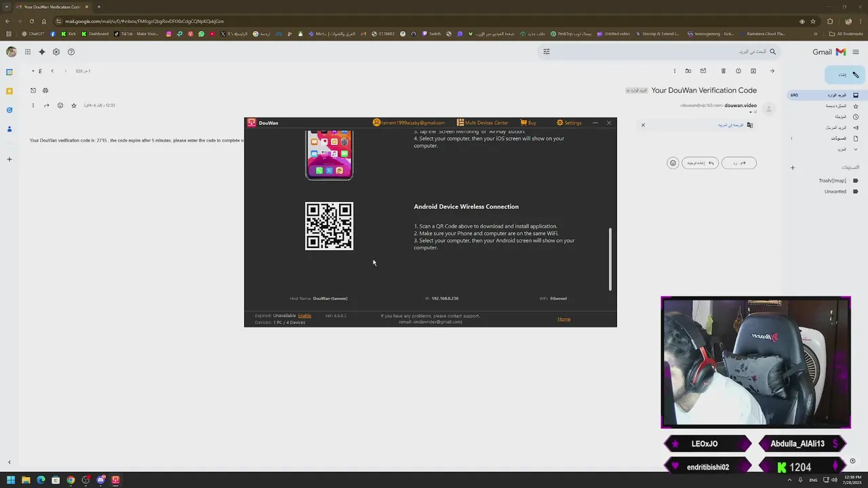Viewport: 868px width, 488px height.
Task: Click the DouWan account email at top
Action: [409, 123]
